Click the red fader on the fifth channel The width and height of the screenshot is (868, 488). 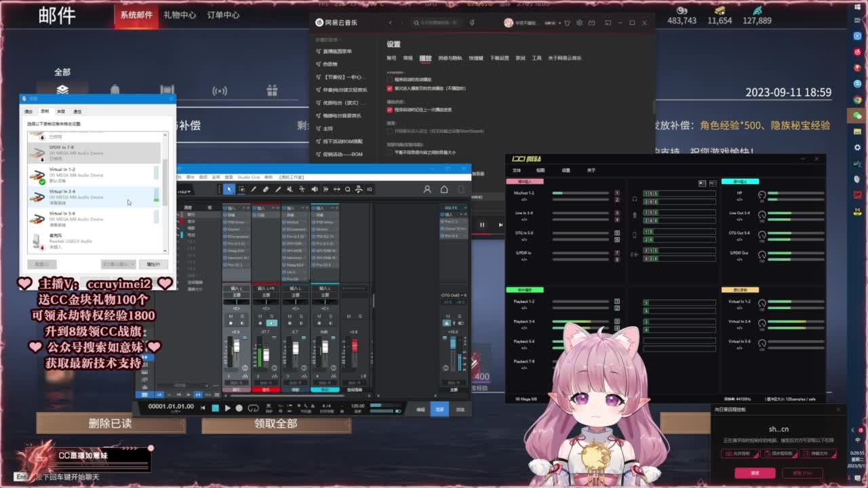tap(354, 345)
